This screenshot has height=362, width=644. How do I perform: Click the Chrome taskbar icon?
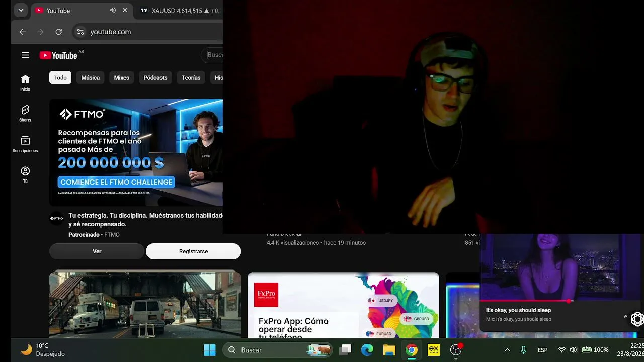pos(412,350)
